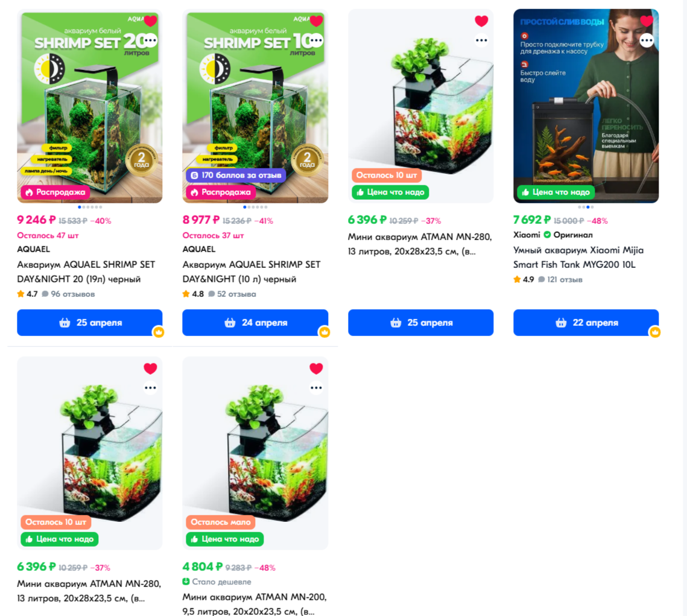Click the Распродажа badge on Shrimp Set 20
Image resolution: width=687 pixels, height=616 pixels.
(x=55, y=192)
